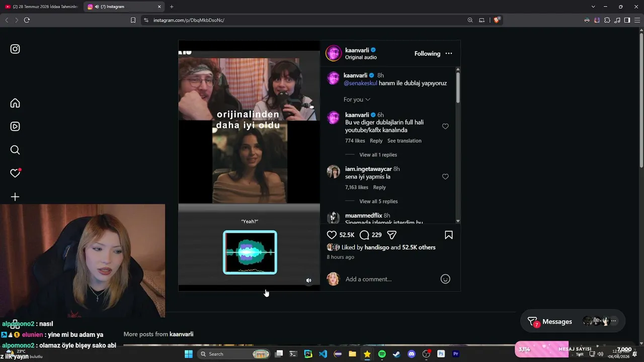View the 7,163 likes on the comment
The height and width of the screenshot is (362, 644).
coord(357,187)
